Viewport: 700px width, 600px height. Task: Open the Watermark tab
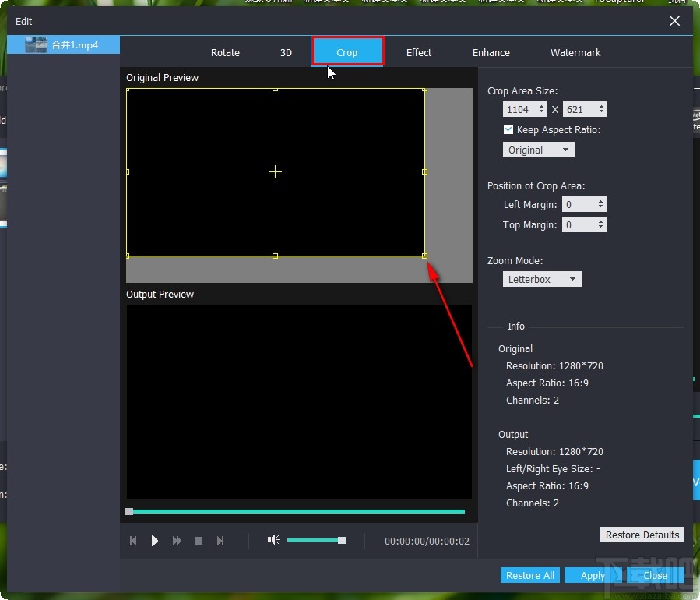coord(575,53)
